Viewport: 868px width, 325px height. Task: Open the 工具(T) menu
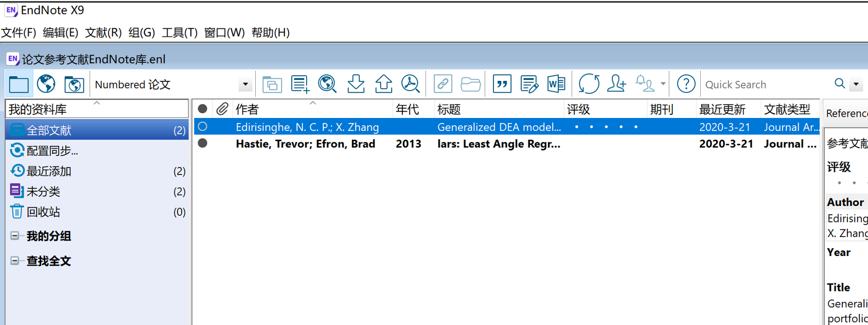pyautogui.click(x=180, y=32)
